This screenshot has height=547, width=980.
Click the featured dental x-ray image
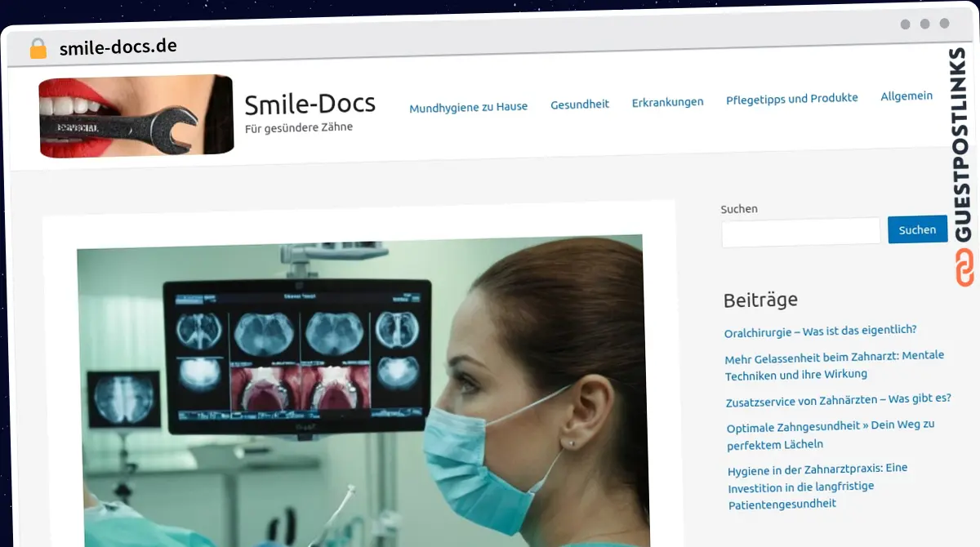click(359, 390)
